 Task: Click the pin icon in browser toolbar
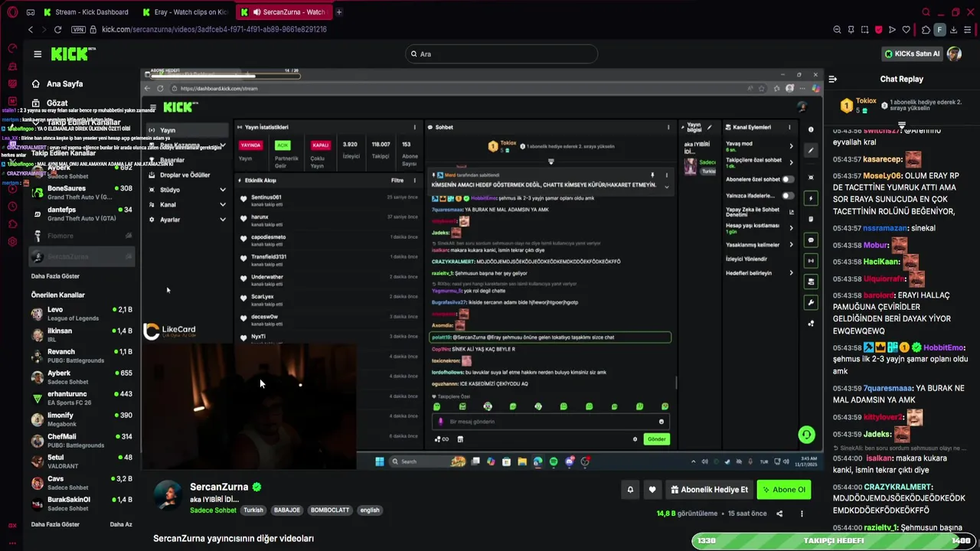click(x=851, y=30)
